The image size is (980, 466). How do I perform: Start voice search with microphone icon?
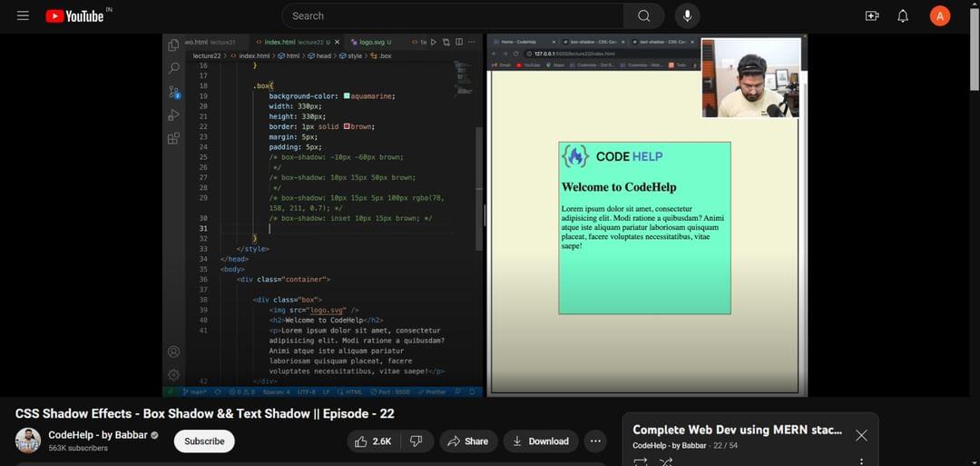(x=687, y=16)
